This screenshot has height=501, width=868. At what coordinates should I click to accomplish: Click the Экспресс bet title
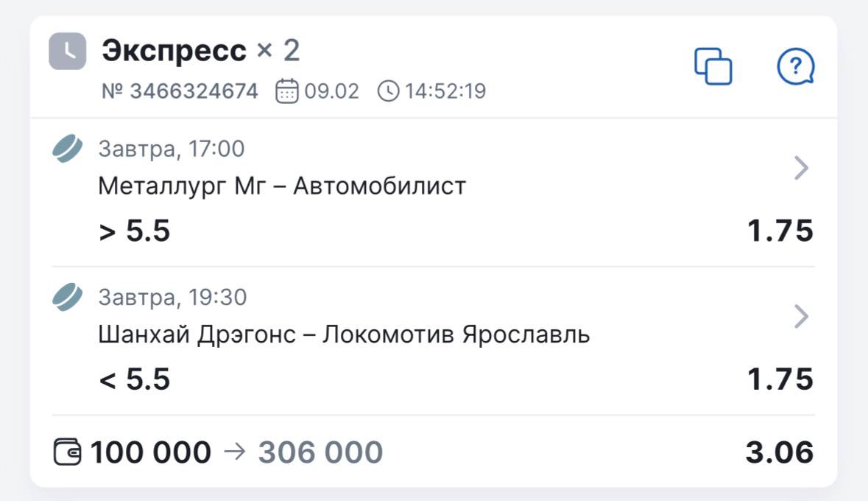[x=174, y=51]
